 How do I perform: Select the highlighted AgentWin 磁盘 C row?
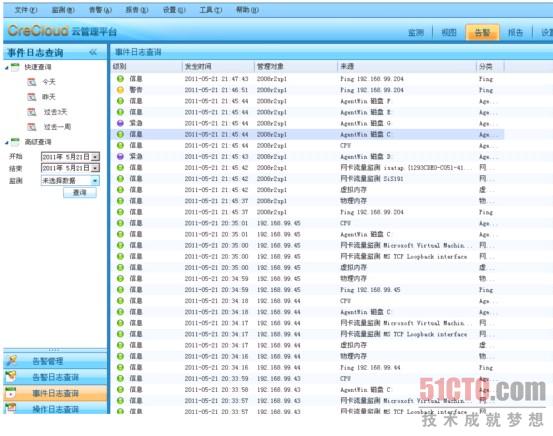308,134
